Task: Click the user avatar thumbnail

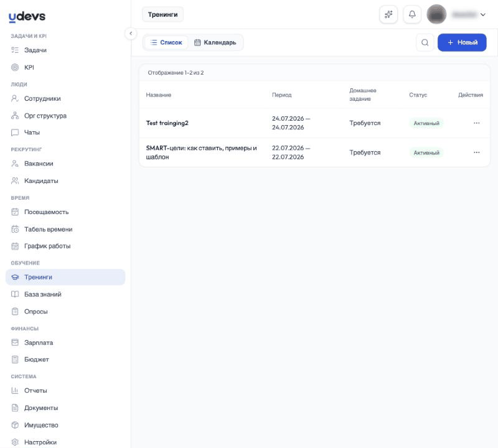Action: coord(436,14)
